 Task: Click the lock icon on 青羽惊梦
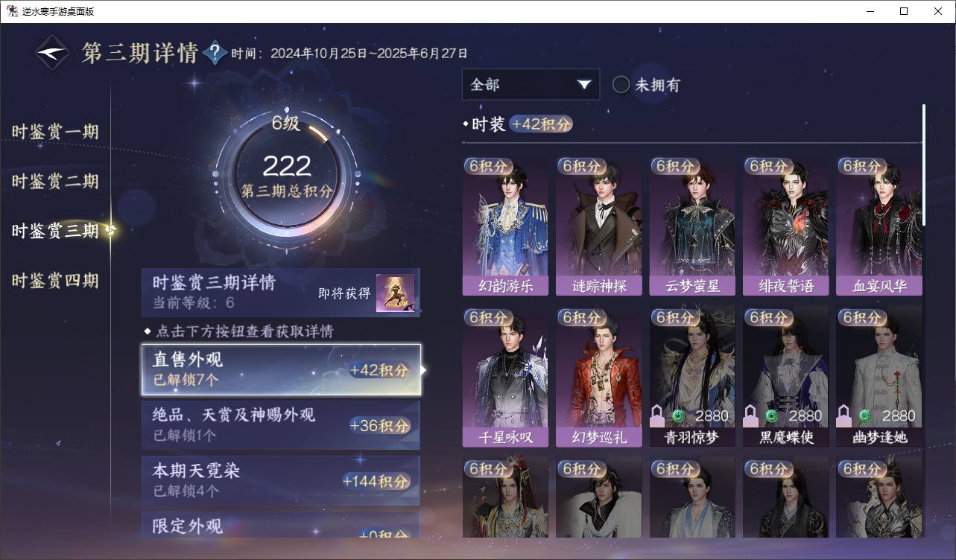point(657,416)
